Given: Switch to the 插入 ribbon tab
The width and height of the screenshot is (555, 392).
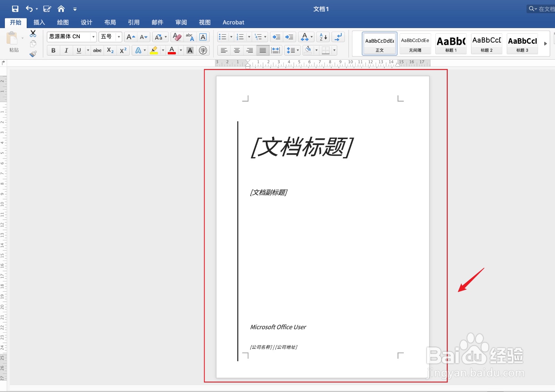Looking at the screenshot, I should (39, 22).
